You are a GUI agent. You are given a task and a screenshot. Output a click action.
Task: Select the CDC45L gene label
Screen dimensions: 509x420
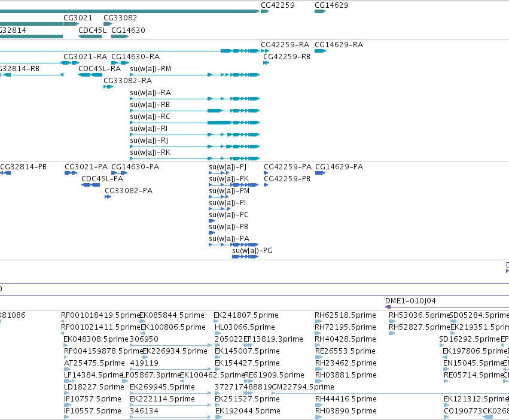click(93, 31)
